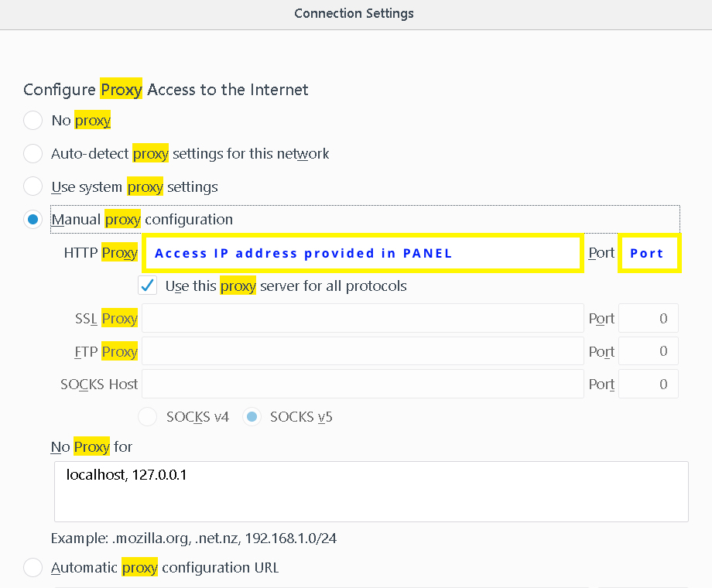
Task: Click the 'Connection Settings' dialog title
Action: coord(354,14)
